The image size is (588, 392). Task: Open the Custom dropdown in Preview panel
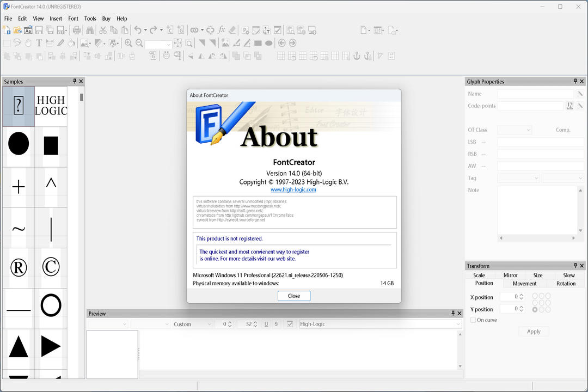point(193,324)
